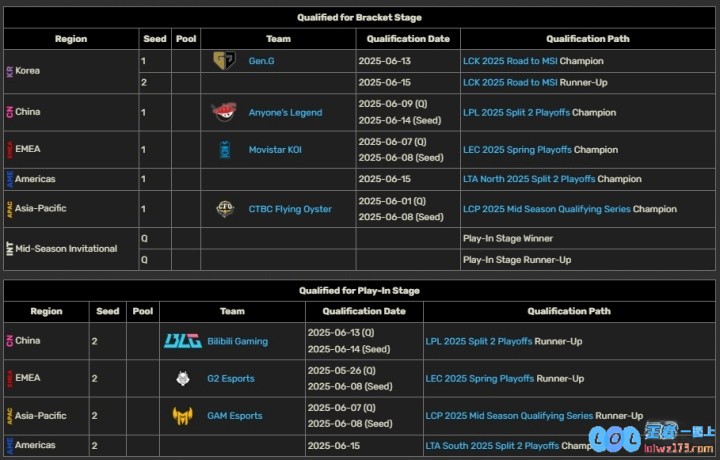The height and width of the screenshot is (460, 720).
Task: Click the Qualified for Play-In Stage header
Action: (x=359, y=291)
